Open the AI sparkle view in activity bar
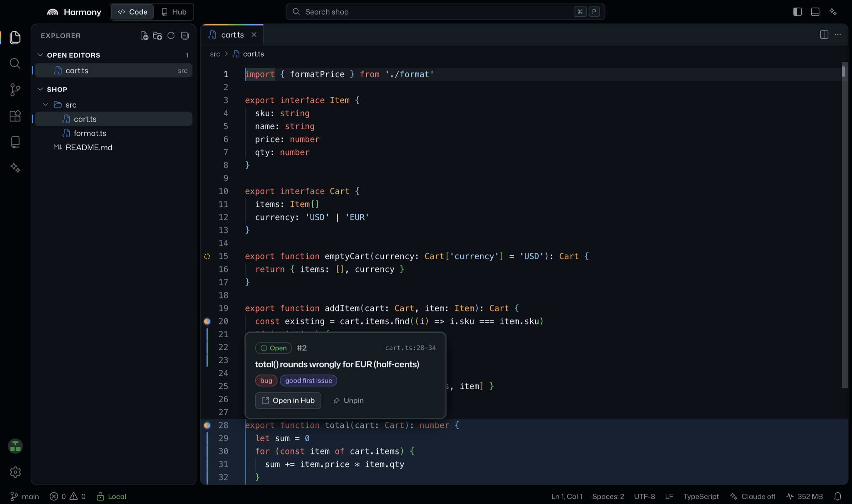Image resolution: width=852 pixels, height=504 pixels. pos(15,168)
